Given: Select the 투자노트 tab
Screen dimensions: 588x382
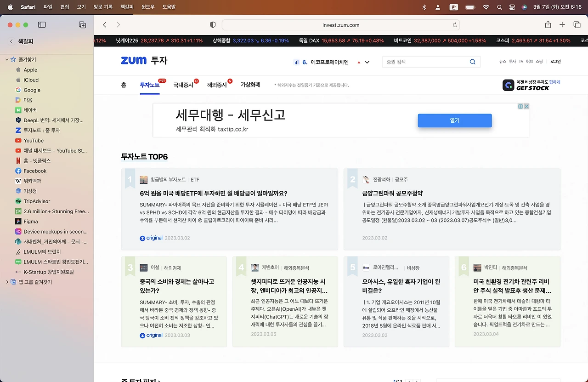Looking at the screenshot, I should pos(150,85).
